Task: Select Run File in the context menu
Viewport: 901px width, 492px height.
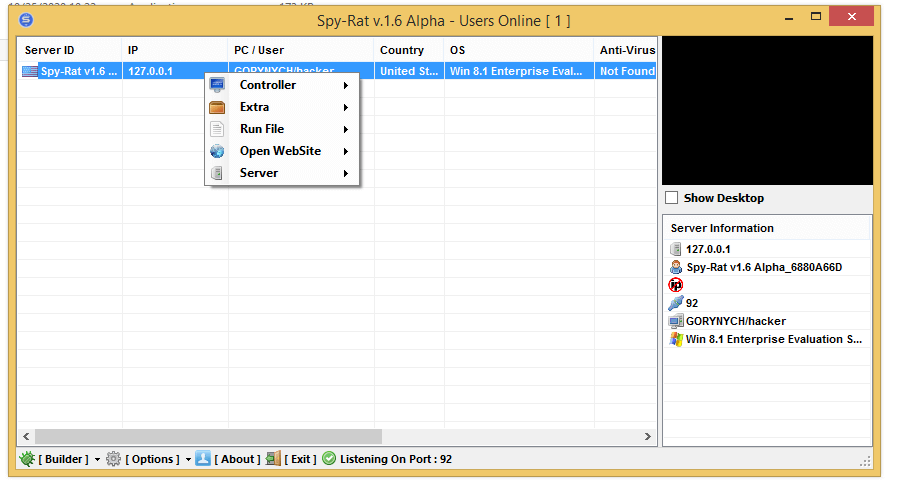Action: (262, 129)
